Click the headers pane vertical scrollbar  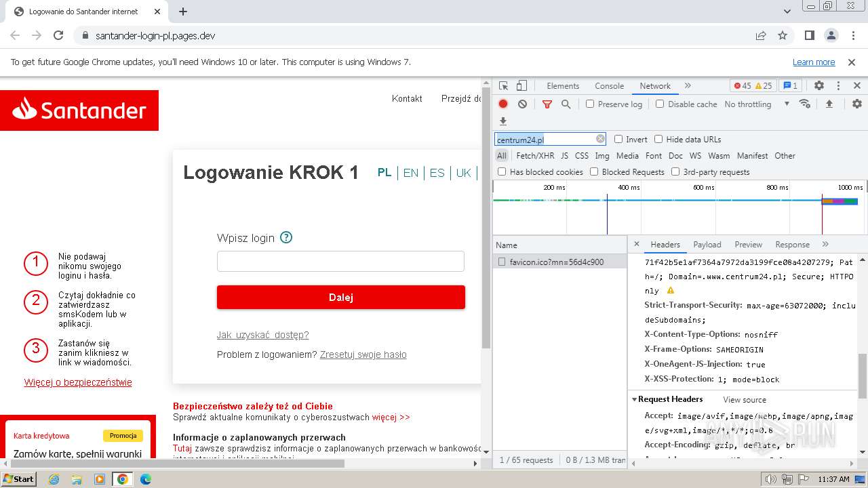(863, 376)
